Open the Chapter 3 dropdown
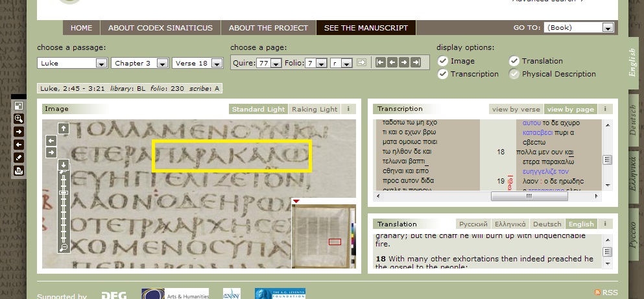 [x=140, y=64]
